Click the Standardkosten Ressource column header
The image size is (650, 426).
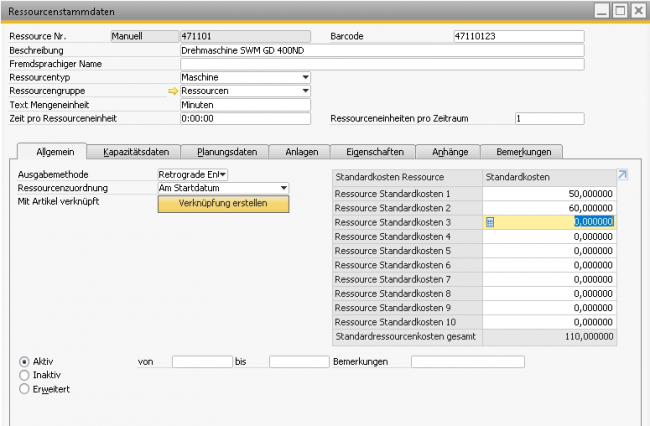pos(407,177)
